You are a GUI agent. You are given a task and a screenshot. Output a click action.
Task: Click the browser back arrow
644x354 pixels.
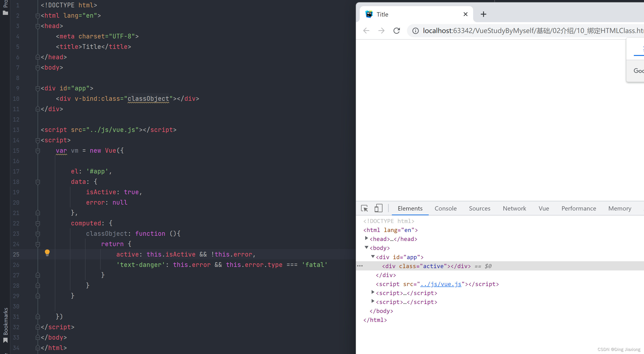point(366,30)
